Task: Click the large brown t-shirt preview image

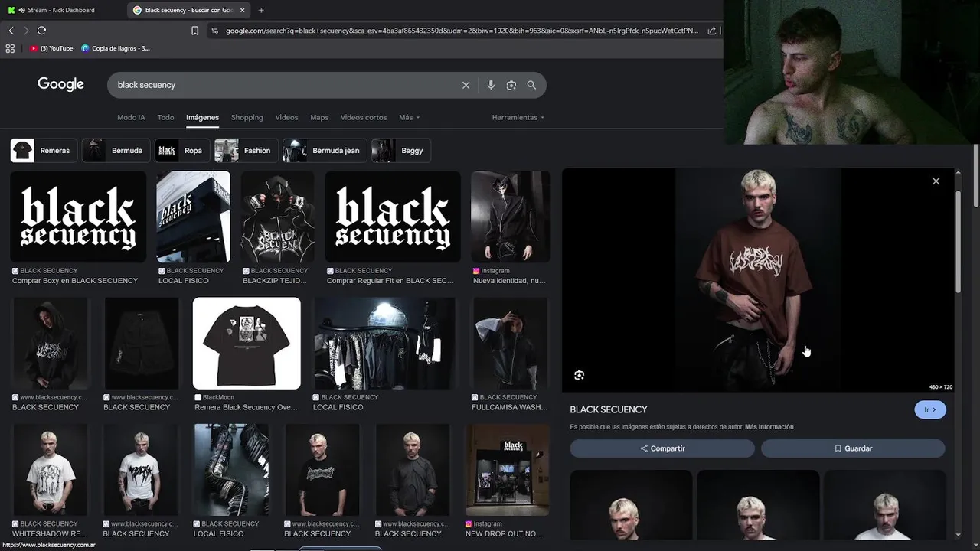Action: 758,280
